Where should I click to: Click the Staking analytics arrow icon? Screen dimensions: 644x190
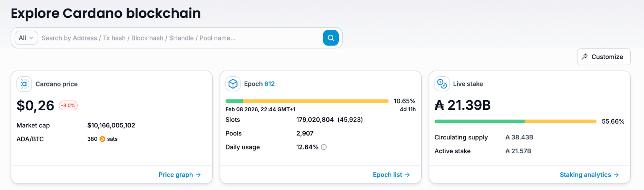click(x=616, y=175)
